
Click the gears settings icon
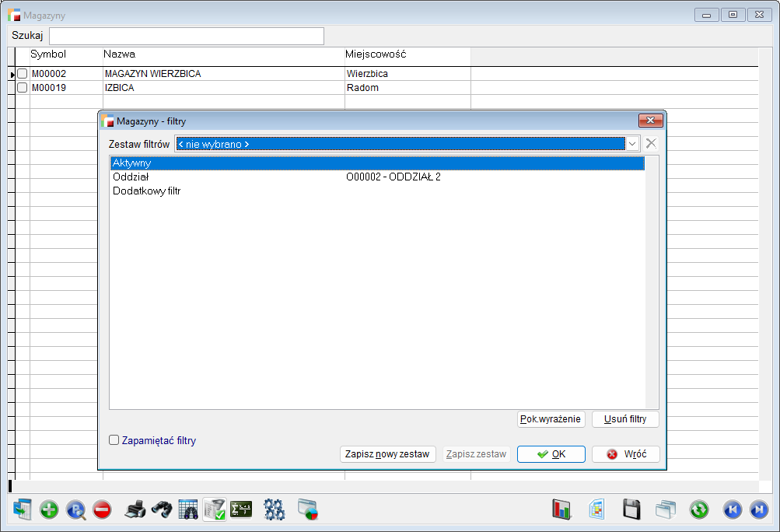[x=275, y=510]
